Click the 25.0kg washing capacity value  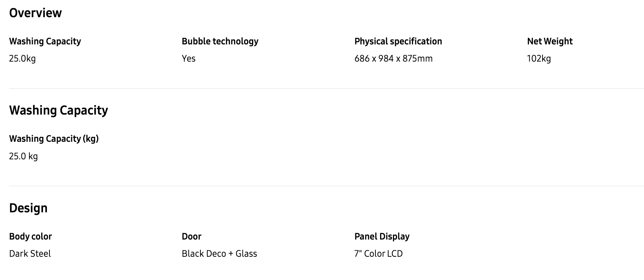pyautogui.click(x=22, y=59)
